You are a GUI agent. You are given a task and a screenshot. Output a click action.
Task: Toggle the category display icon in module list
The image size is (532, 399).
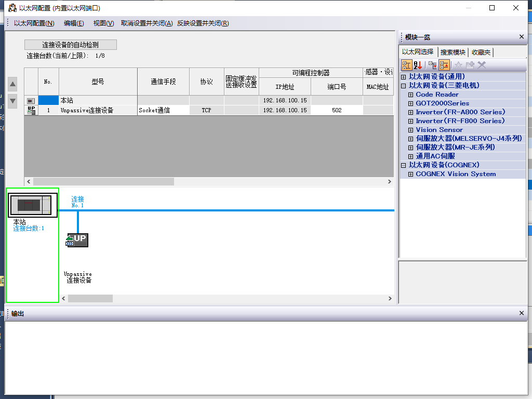tap(406, 65)
